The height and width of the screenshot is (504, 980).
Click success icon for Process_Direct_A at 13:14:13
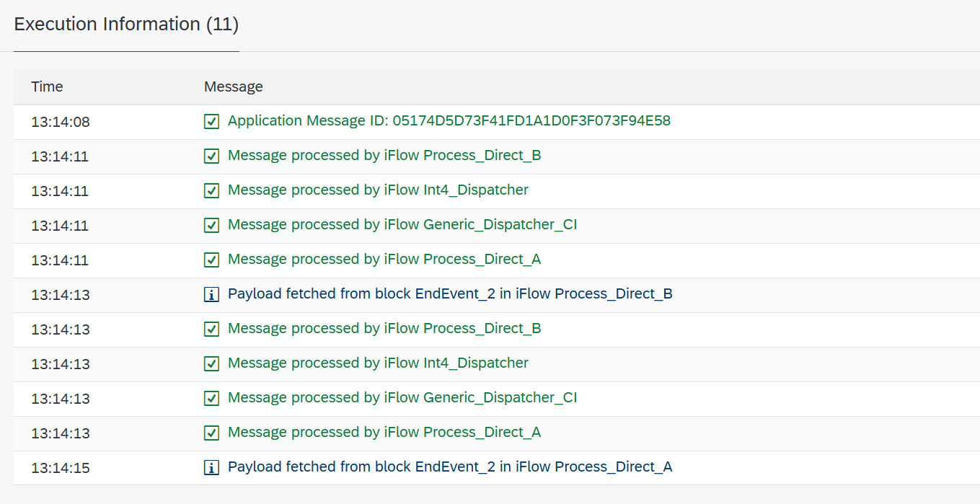pos(211,433)
